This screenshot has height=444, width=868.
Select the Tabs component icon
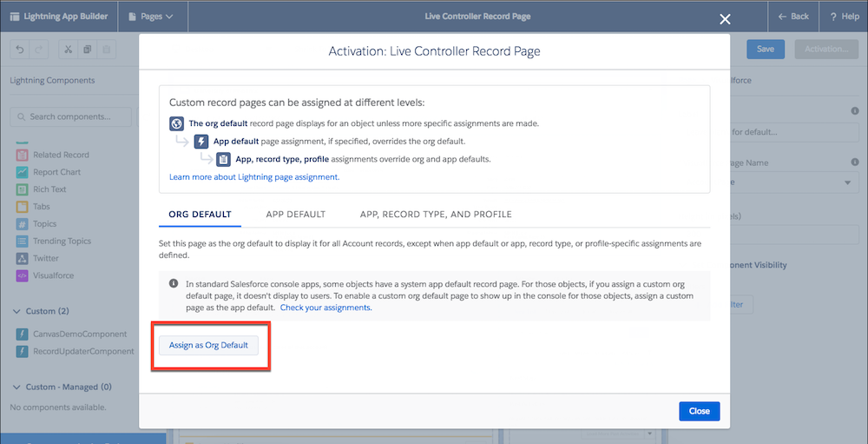23,206
